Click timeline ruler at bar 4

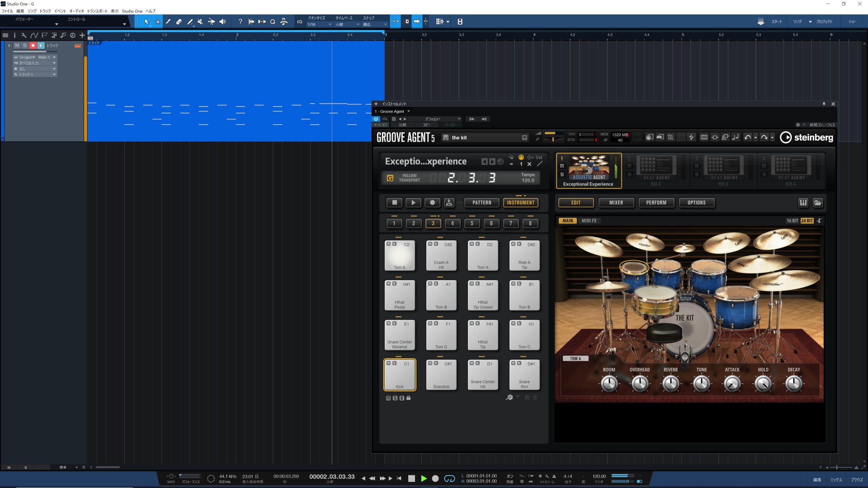point(534,35)
